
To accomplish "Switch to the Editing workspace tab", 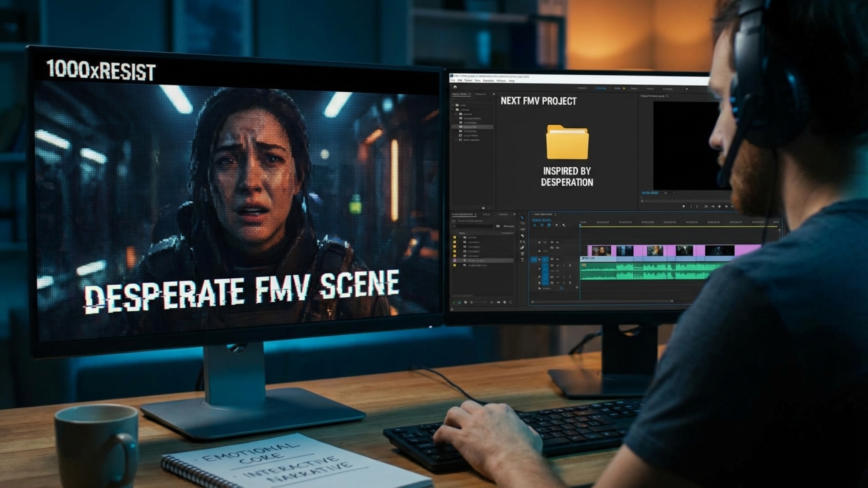I will point(600,89).
